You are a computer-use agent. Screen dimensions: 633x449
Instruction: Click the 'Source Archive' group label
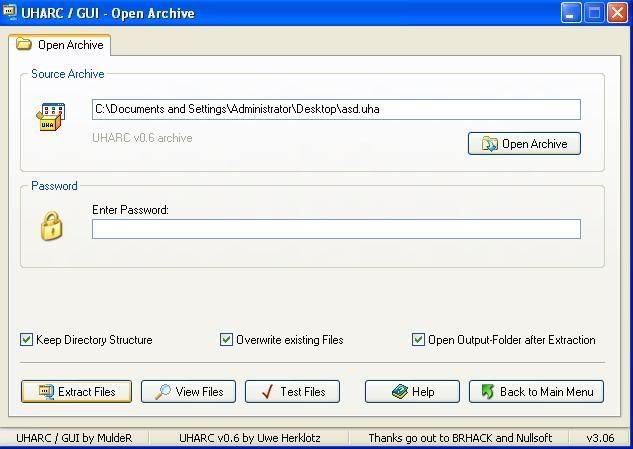click(68, 74)
